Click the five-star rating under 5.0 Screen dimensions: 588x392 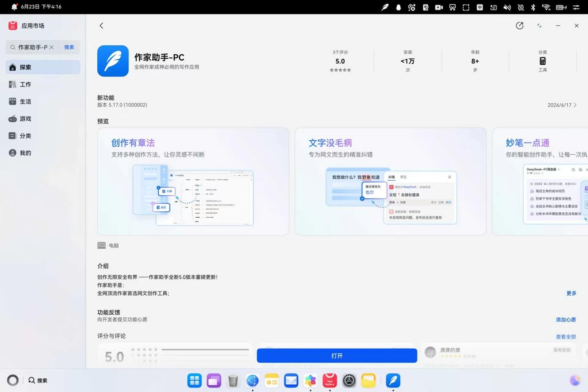pyautogui.click(x=340, y=70)
